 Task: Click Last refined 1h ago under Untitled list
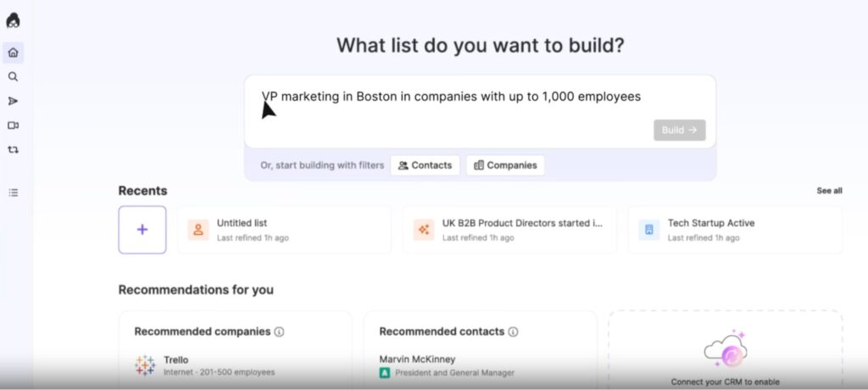[x=253, y=237]
